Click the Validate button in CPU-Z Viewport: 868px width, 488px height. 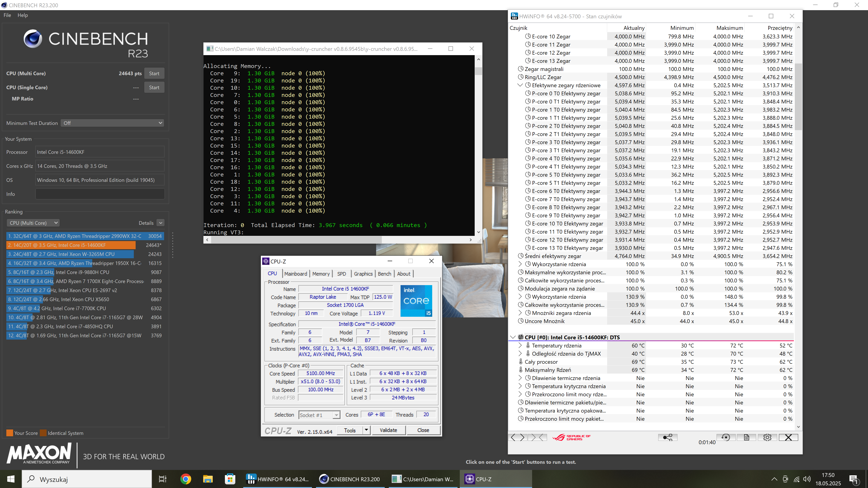[x=388, y=430]
